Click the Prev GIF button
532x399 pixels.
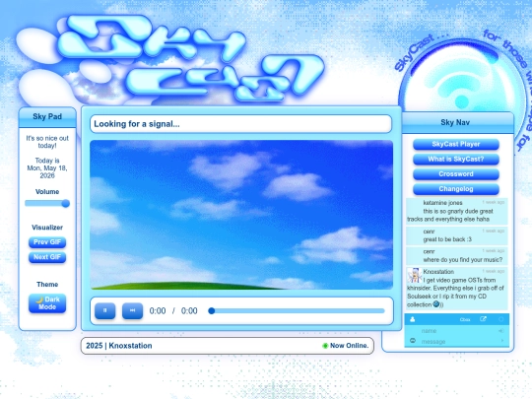tap(47, 242)
